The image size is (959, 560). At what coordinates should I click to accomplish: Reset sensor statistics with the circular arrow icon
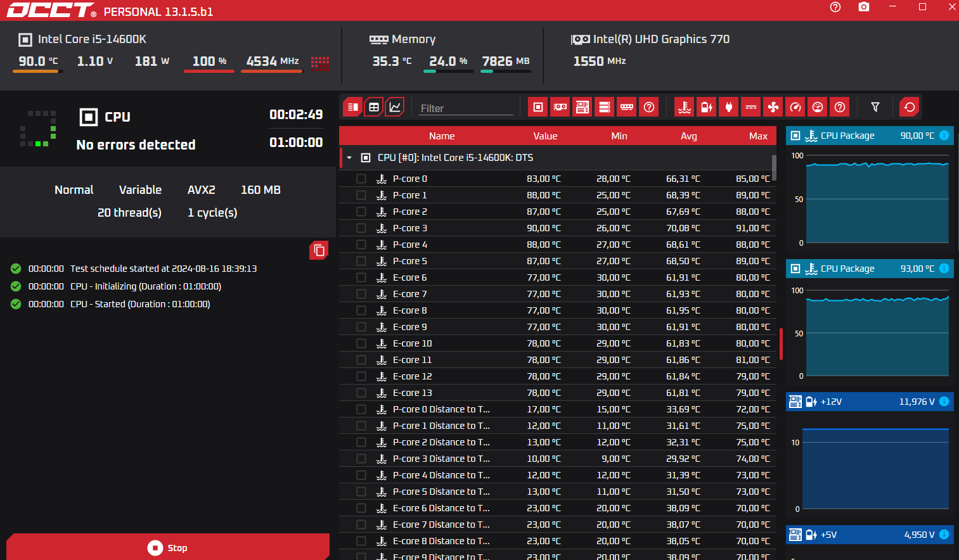pyautogui.click(x=910, y=107)
